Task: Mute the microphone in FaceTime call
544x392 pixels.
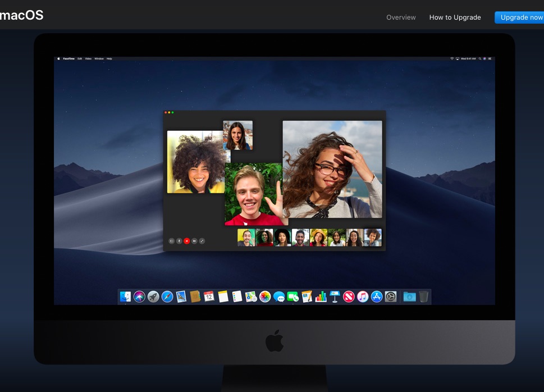Action: click(x=179, y=241)
